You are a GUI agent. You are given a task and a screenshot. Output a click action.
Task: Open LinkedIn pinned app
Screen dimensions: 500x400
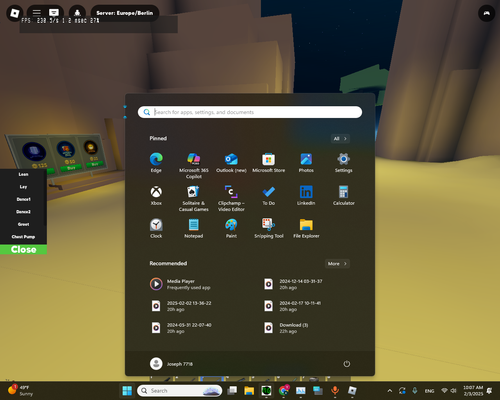pos(306,196)
